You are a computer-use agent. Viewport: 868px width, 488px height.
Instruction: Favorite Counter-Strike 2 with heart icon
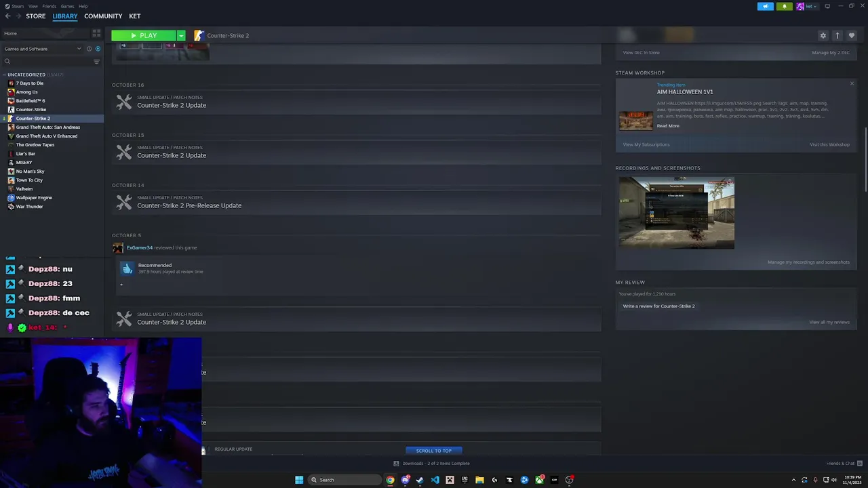(x=852, y=35)
